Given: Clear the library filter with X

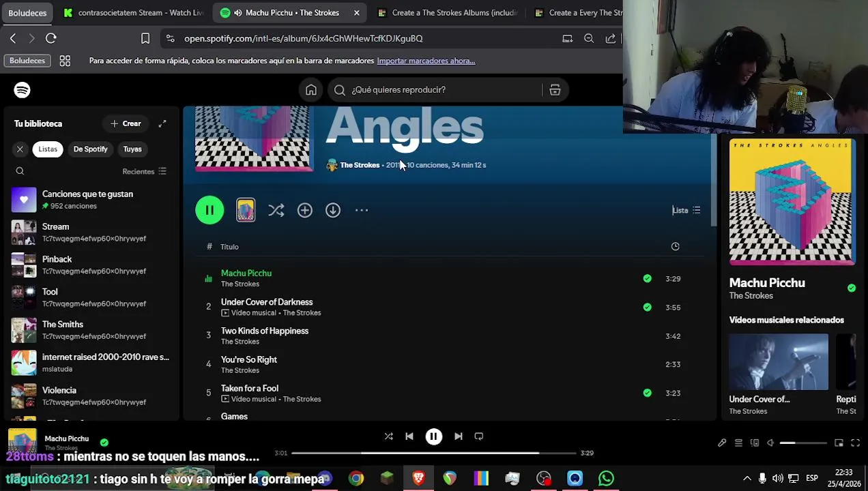Looking at the screenshot, I should [x=20, y=149].
